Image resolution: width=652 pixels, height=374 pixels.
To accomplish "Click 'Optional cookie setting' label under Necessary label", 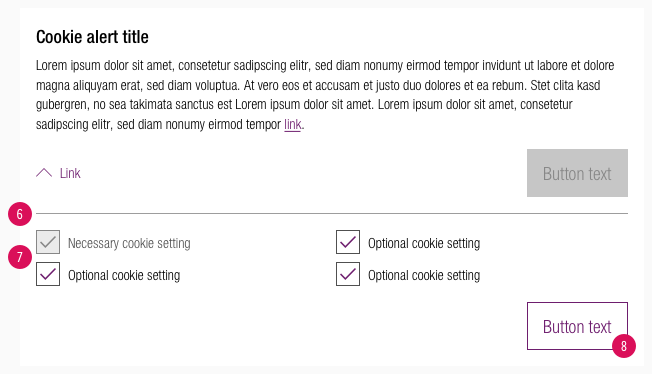I will pyautogui.click(x=124, y=275).
